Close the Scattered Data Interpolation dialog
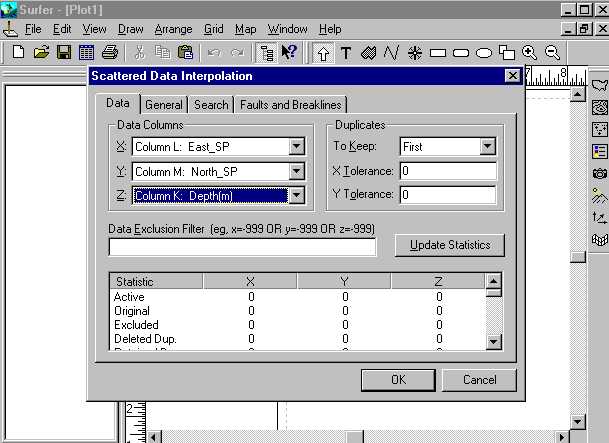609x443 pixels. click(513, 76)
